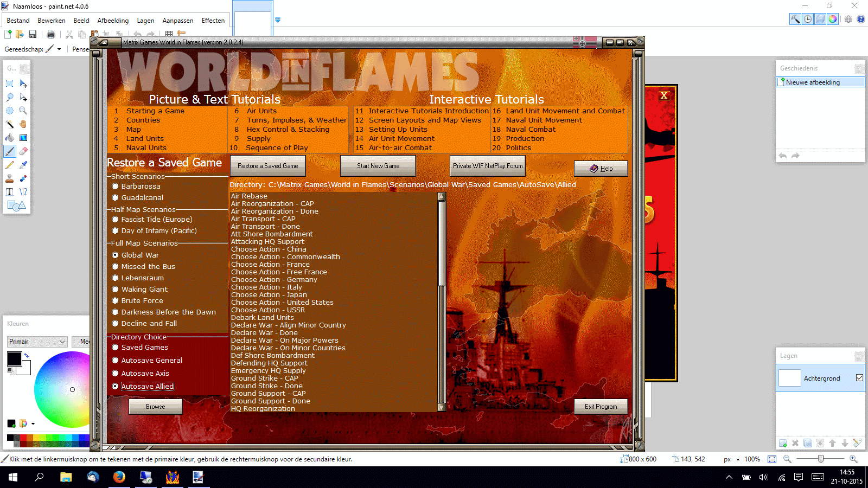
Task: Open the Bewerken menu
Action: [52, 21]
